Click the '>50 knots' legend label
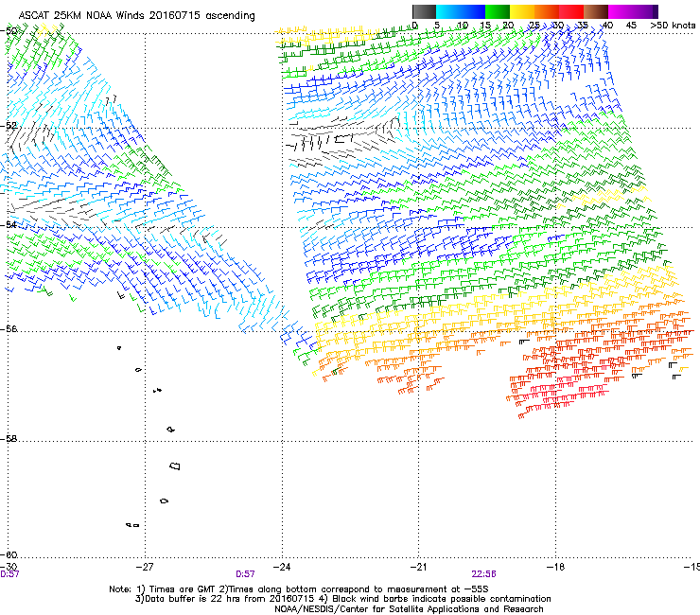Image resolution: width=700 pixels, height=615 pixels. click(x=673, y=26)
